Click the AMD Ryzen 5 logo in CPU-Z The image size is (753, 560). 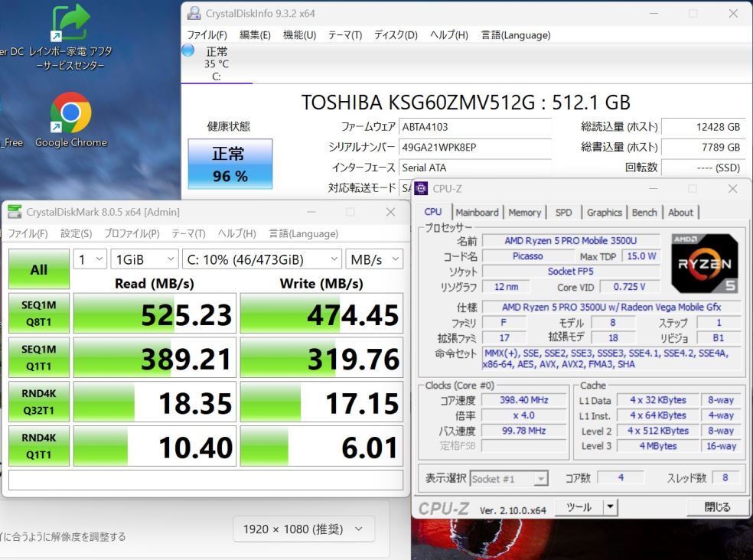click(x=705, y=263)
